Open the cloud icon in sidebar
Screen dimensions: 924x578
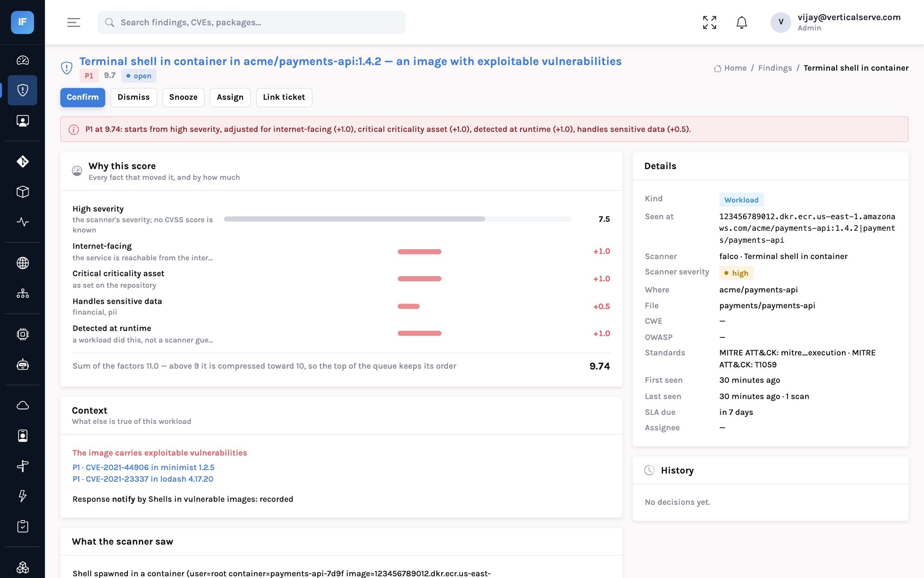[23, 405]
